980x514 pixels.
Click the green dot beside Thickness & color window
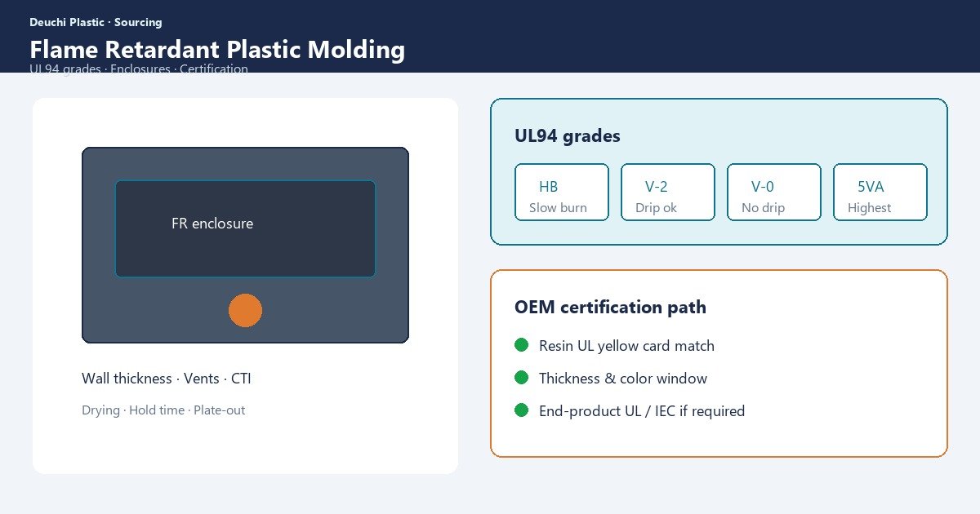(522, 378)
